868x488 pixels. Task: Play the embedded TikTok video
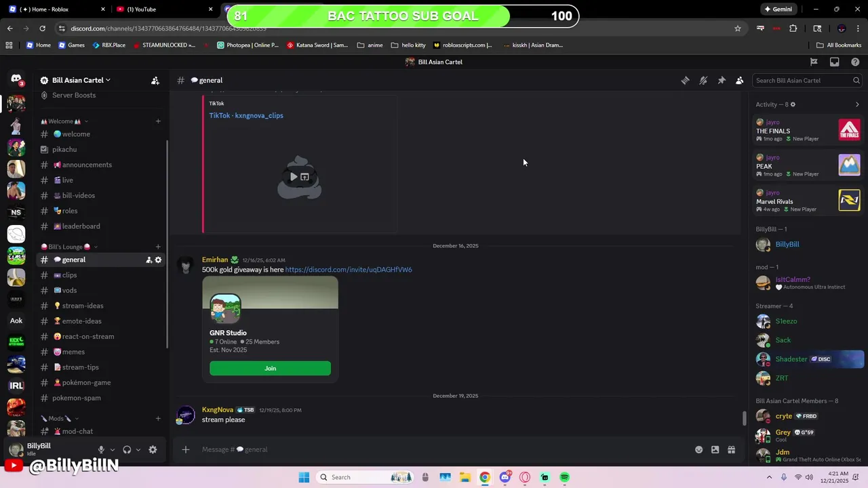point(294,177)
